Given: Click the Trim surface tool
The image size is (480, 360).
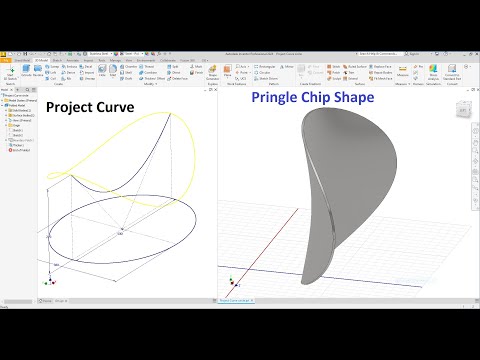Looking at the screenshot, I should pos(349,72).
